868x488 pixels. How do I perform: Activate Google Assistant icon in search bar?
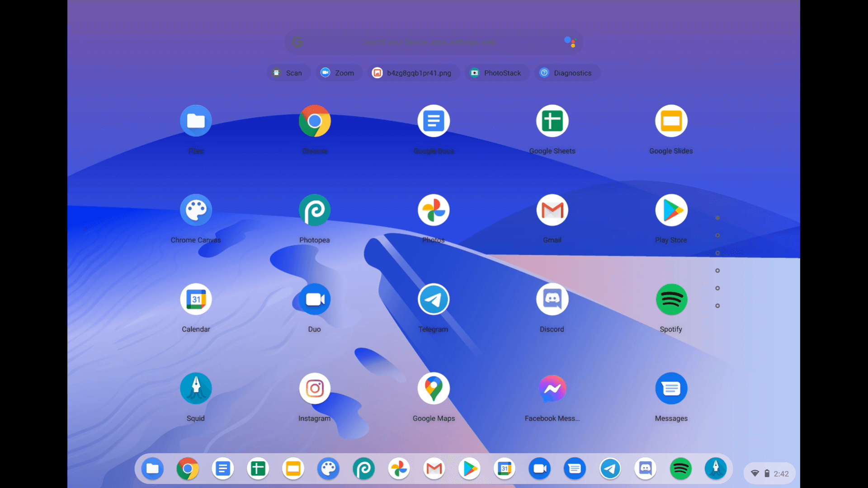(x=570, y=42)
